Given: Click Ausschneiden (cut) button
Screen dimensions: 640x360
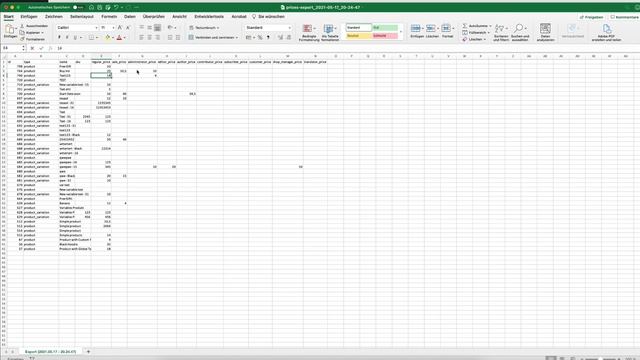Looking at the screenshot, I should [x=34, y=26].
